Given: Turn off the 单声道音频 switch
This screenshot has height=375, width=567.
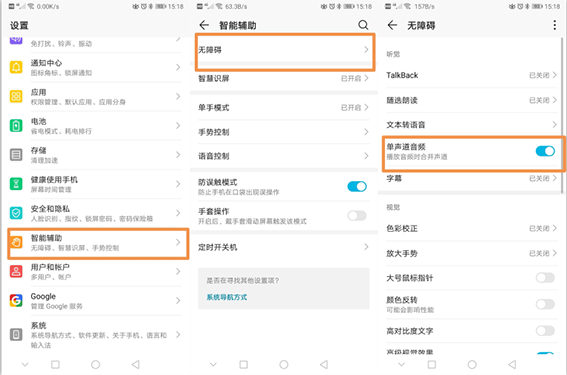Looking at the screenshot, I should [x=545, y=151].
